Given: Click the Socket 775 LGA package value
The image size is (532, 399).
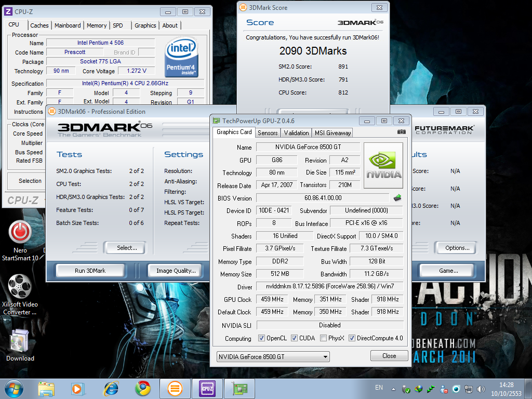Looking at the screenshot, I should 100,61.
